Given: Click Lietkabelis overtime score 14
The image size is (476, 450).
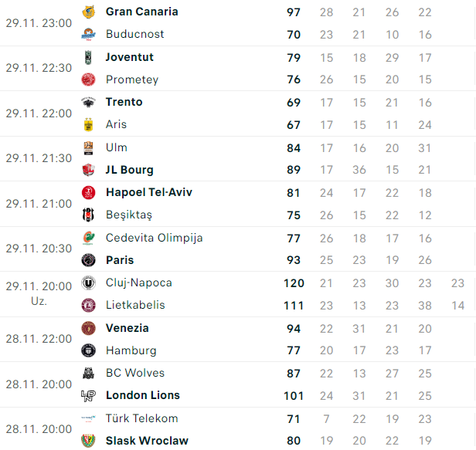Looking at the screenshot, I should (457, 306).
